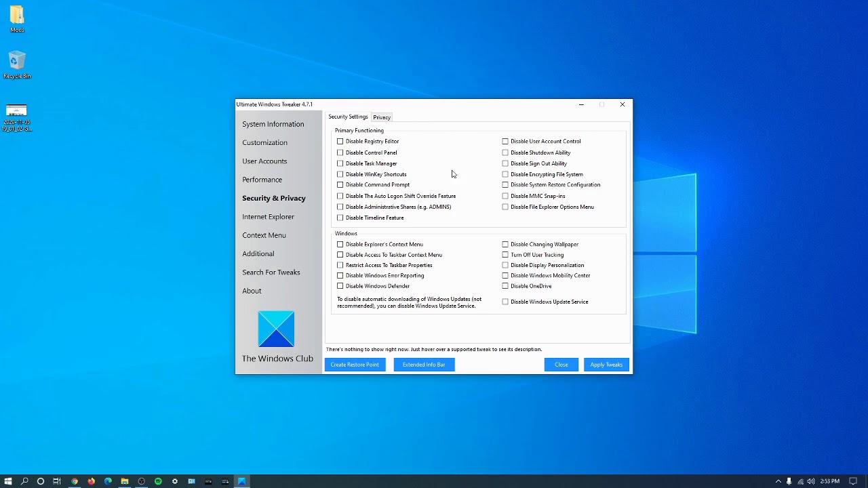This screenshot has width=868, height=488.
Task: Tick Disable Windows Defender
Action: pos(340,286)
